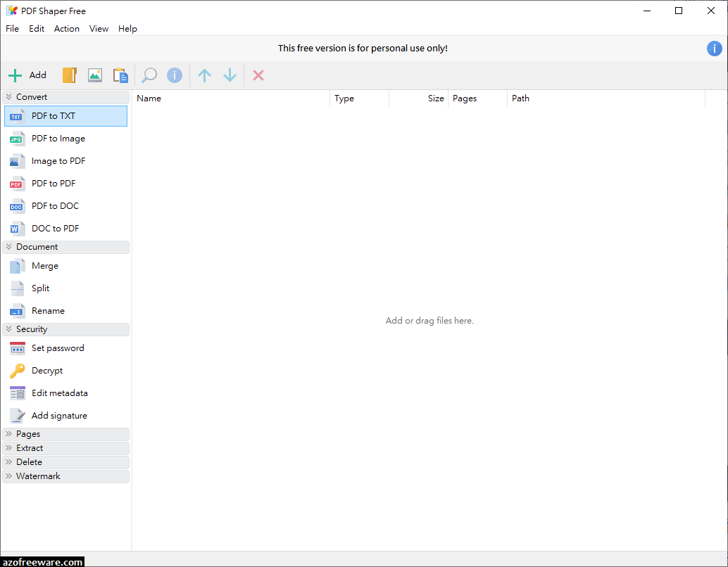Sort the list by Name column
The width and height of the screenshot is (728, 567).
231,98
